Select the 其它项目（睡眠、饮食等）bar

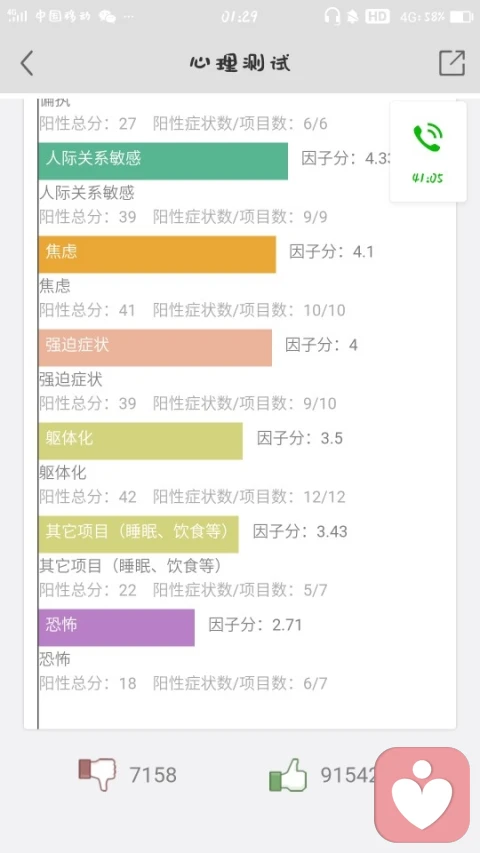(138, 534)
